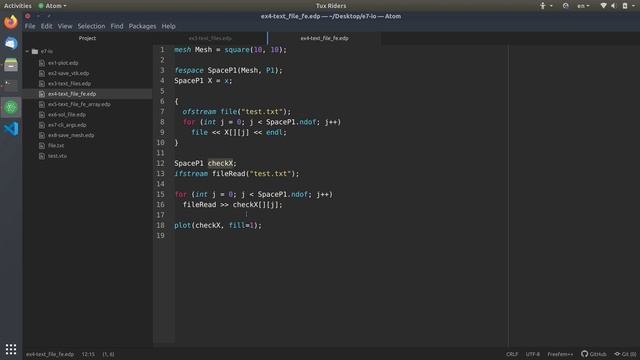
Task: Click the selection count in status bar
Action: 108,354
